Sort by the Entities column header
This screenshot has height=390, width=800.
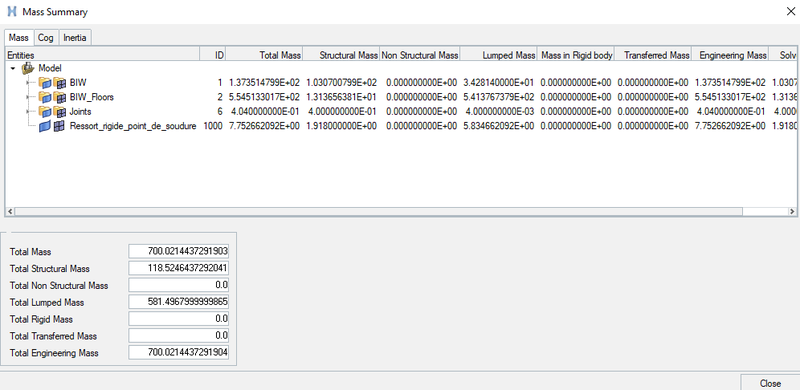pyautogui.click(x=103, y=55)
